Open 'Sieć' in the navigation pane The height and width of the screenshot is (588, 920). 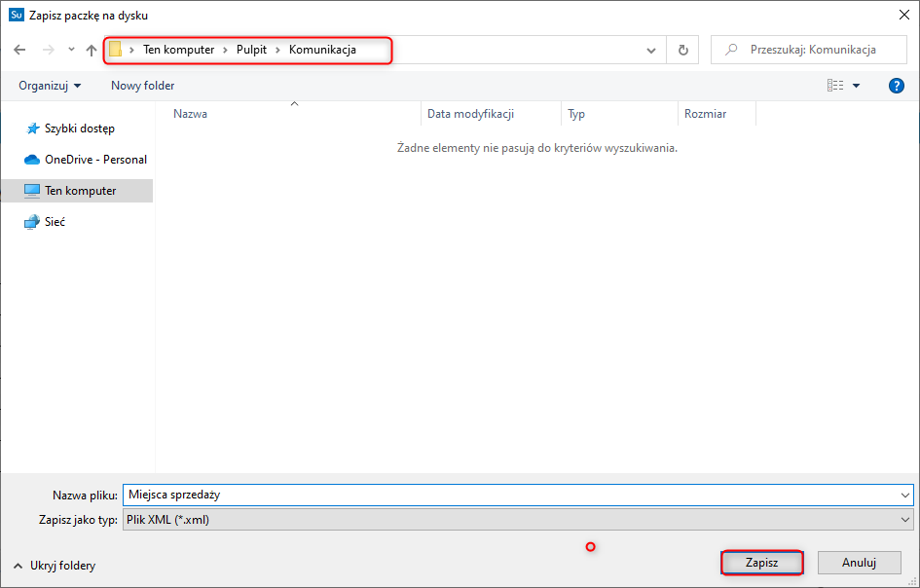(55, 222)
